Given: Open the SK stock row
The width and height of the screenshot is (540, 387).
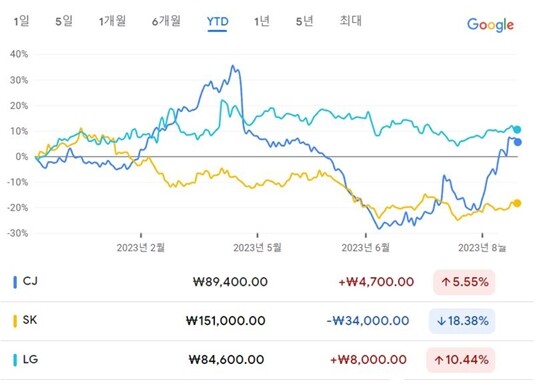Looking at the screenshot, I should click(x=267, y=321).
